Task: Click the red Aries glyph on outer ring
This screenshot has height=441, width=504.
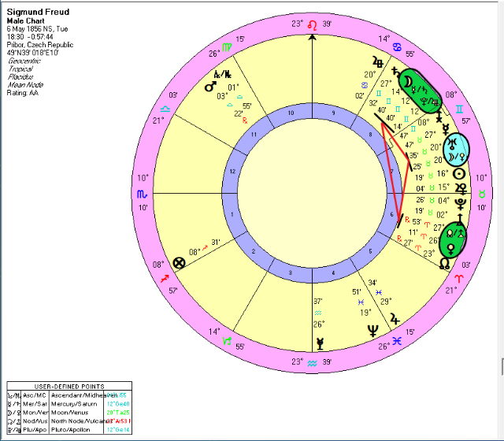Action: (x=459, y=278)
